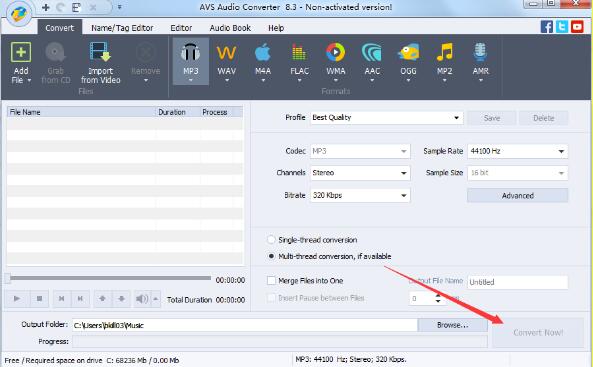Open the Channels dropdown set to Stereo
The height and width of the screenshot is (367, 593).
(x=360, y=173)
